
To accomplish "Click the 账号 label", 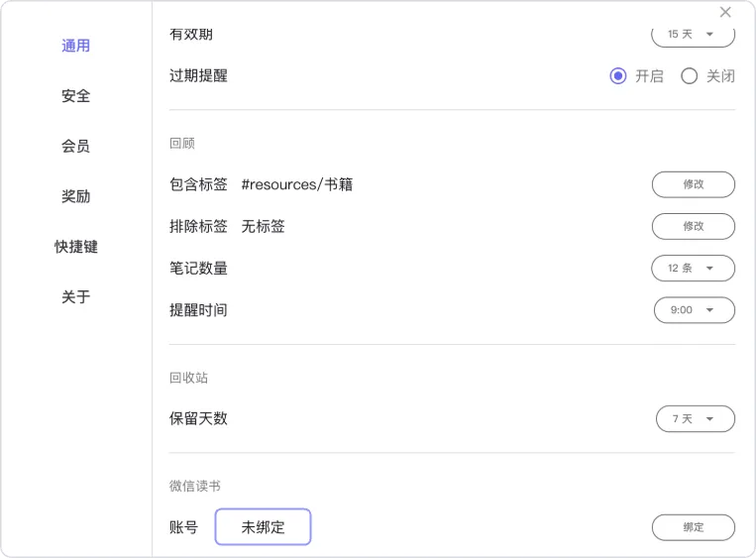I will 183,527.
